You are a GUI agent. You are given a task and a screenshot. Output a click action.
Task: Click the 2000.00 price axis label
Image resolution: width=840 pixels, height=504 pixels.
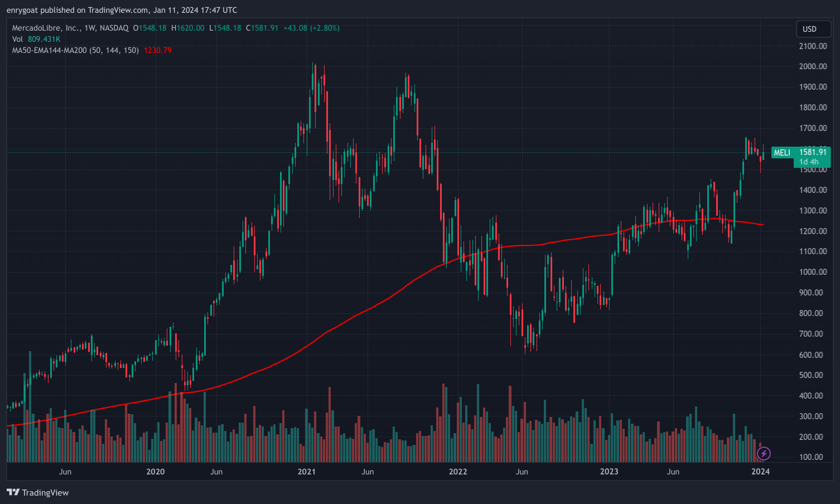point(813,66)
